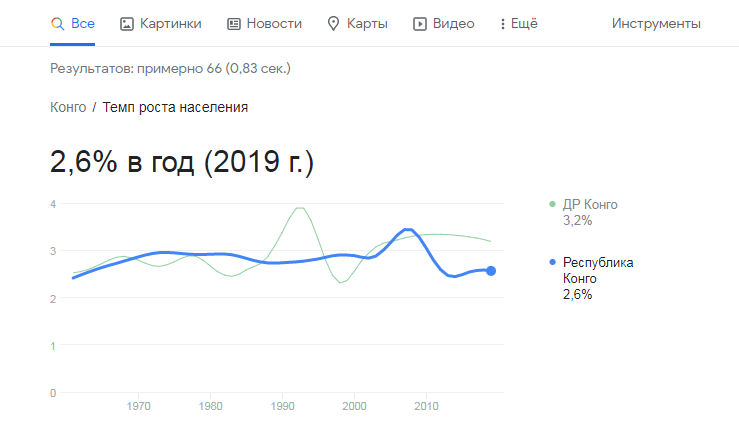Switch to the Новости tab
The width and height of the screenshot is (739, 422).
pyautogui.click(x=264, y=24)
